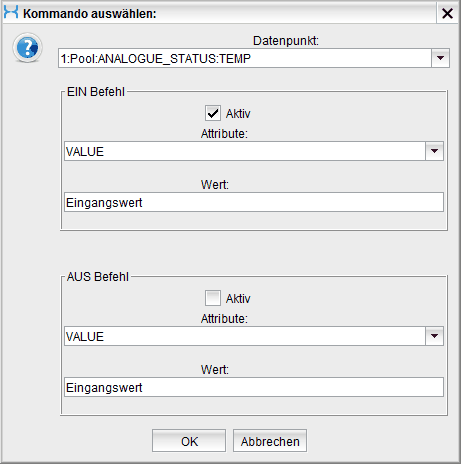Viewport: 461px width, 464px height.
Task: Click the Kommando auswählen title bar text
Action: pos(90,14)
